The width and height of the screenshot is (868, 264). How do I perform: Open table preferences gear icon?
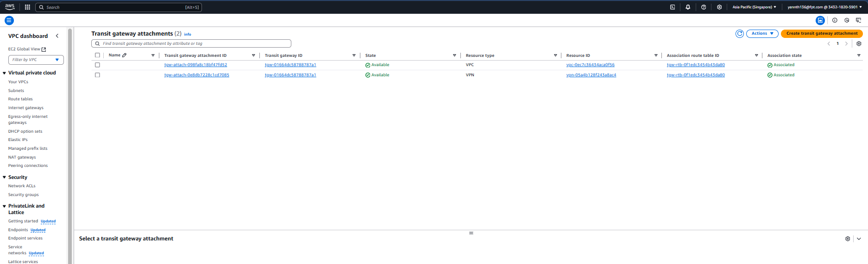(x=859, y=44)
